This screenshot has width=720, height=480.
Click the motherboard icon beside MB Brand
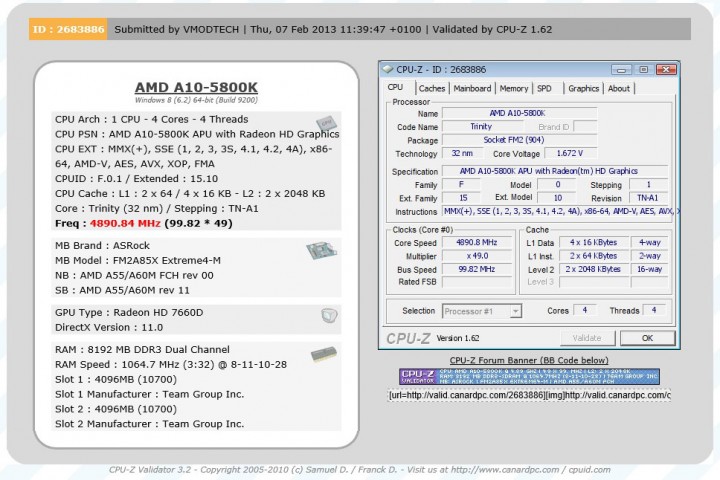(x=321, y=250)
